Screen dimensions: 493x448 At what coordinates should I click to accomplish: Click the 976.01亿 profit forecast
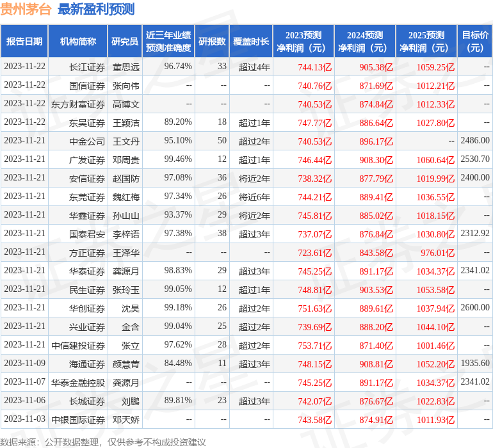coord(438,252)
